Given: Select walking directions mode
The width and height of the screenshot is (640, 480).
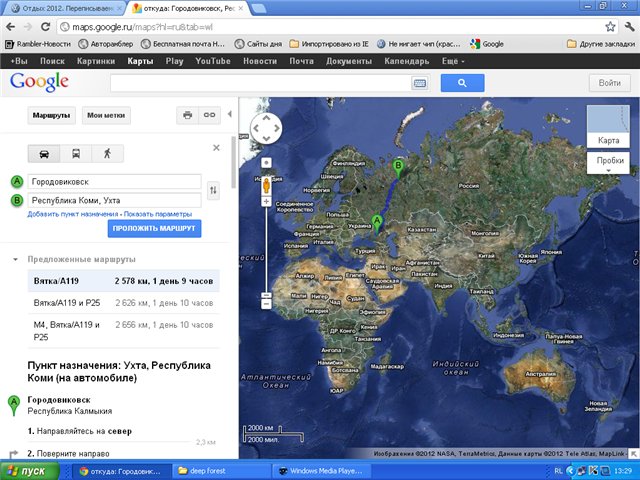Looking at the screenshot, I should pos(107,154).
